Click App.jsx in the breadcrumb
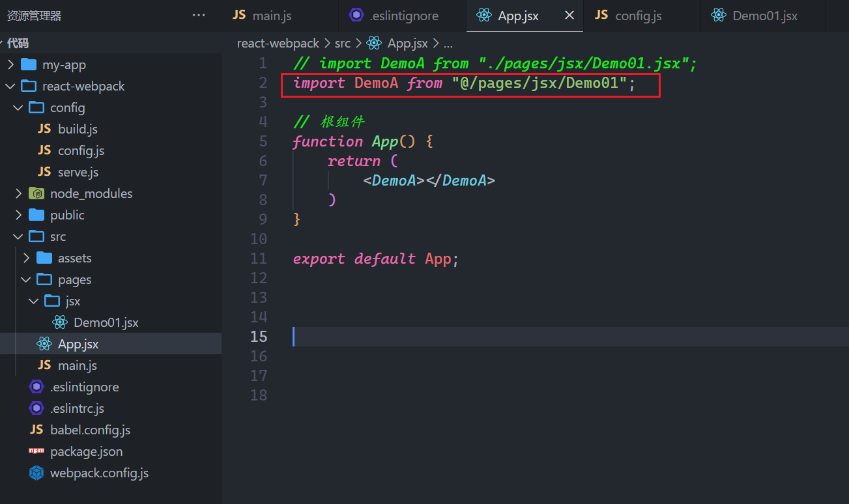The image size is (849, 504). (x=407, y=43)
